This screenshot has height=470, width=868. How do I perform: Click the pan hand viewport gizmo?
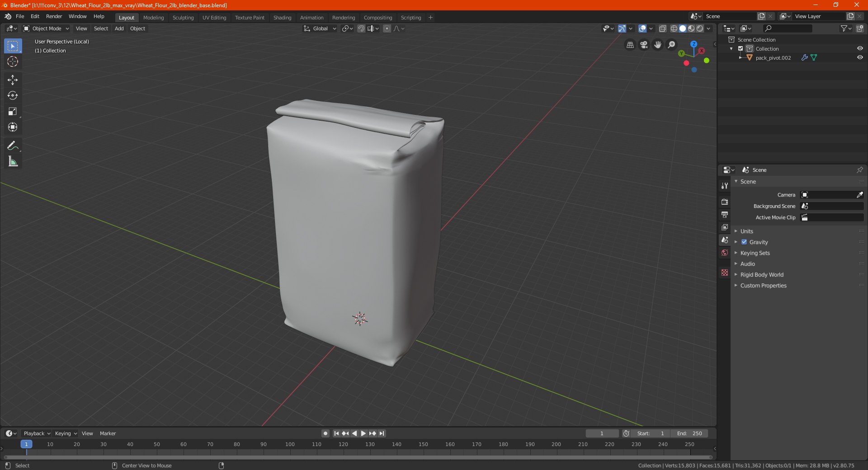658,45
